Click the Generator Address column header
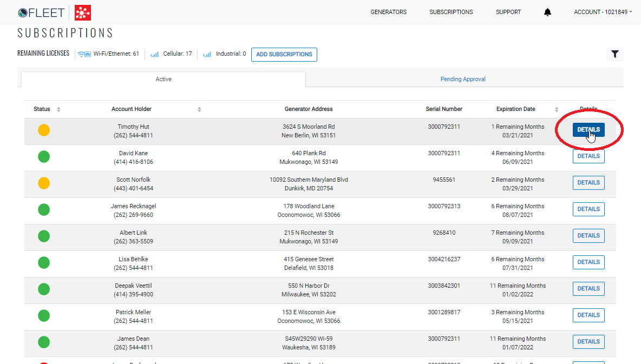 point(309,109)
